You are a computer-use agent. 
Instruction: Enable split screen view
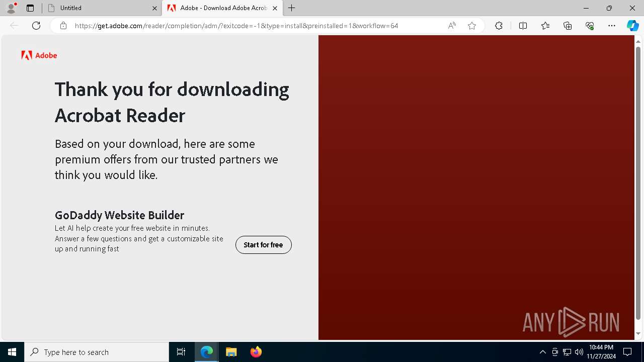523,26
